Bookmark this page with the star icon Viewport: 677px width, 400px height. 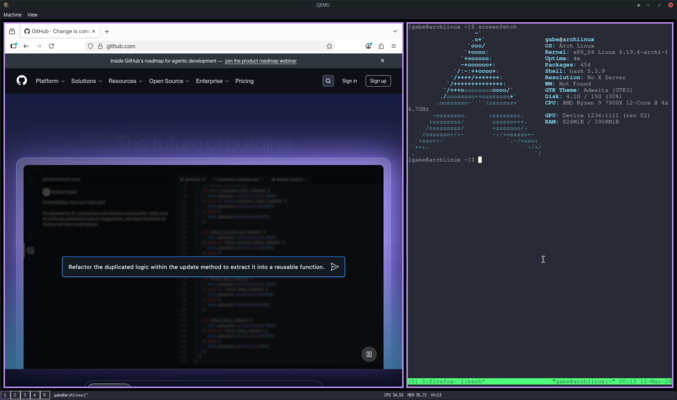click(329, 46)
